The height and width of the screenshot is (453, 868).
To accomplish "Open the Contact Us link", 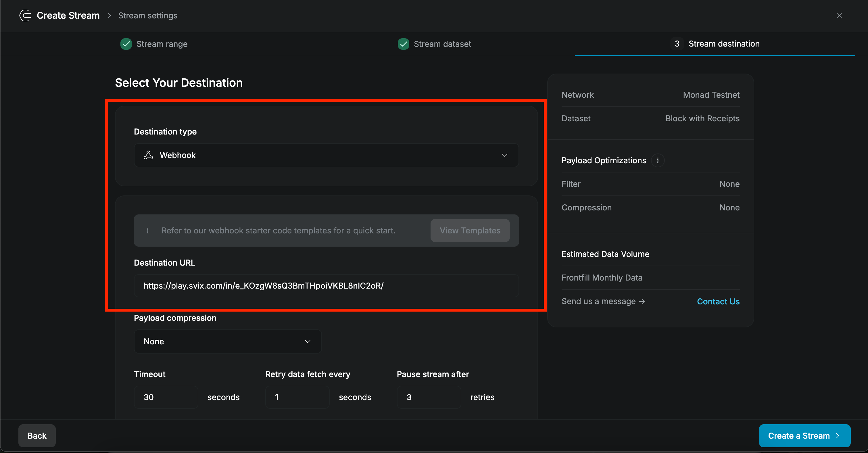I will click(x=718, y=301).
